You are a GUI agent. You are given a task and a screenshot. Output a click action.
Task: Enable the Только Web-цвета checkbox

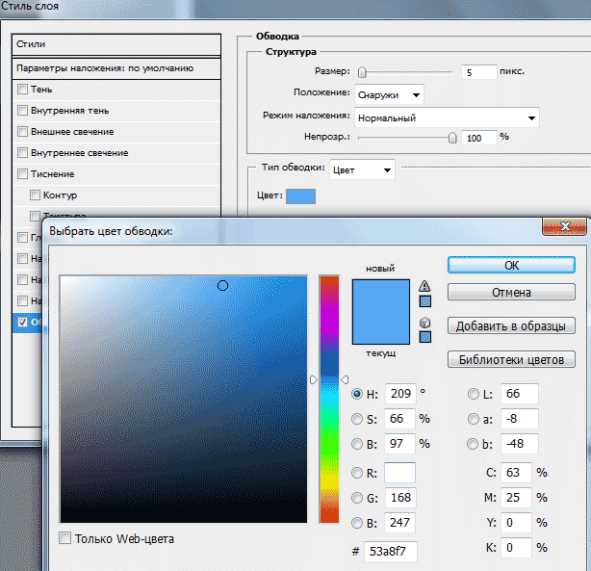(65, 537)
